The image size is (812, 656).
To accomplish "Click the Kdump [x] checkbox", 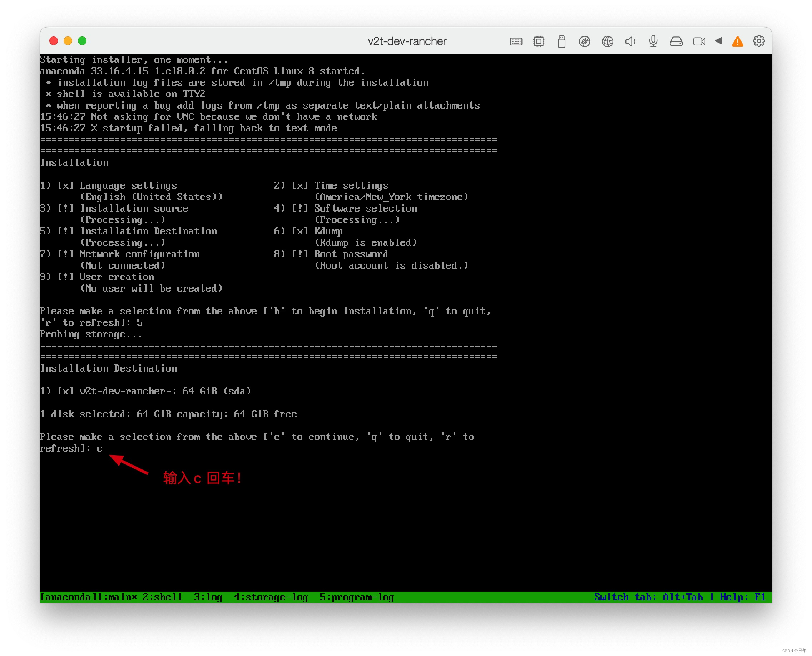I will point(300,231).
